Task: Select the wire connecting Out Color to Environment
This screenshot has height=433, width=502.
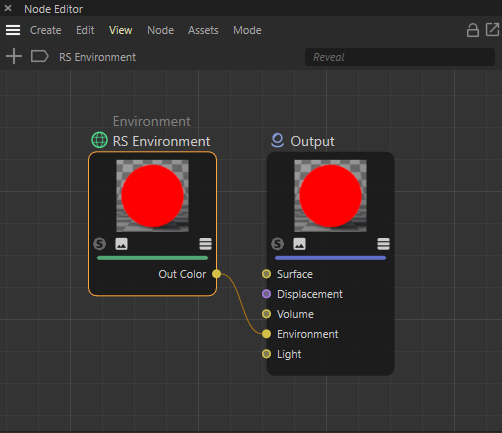Action: point(241,303)
